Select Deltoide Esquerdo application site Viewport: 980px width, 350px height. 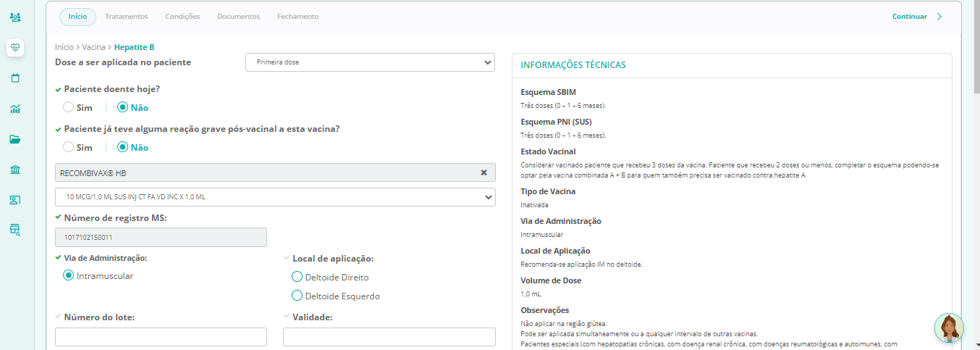[297, 296]
